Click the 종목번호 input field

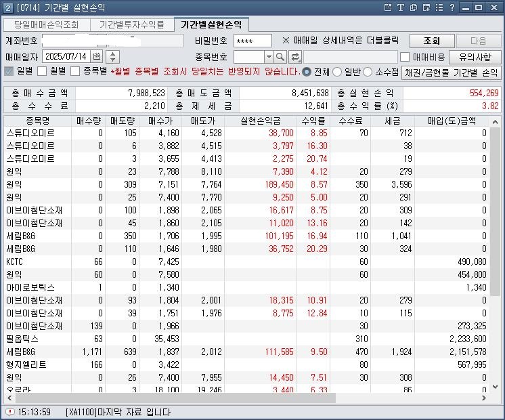[249, 57]
